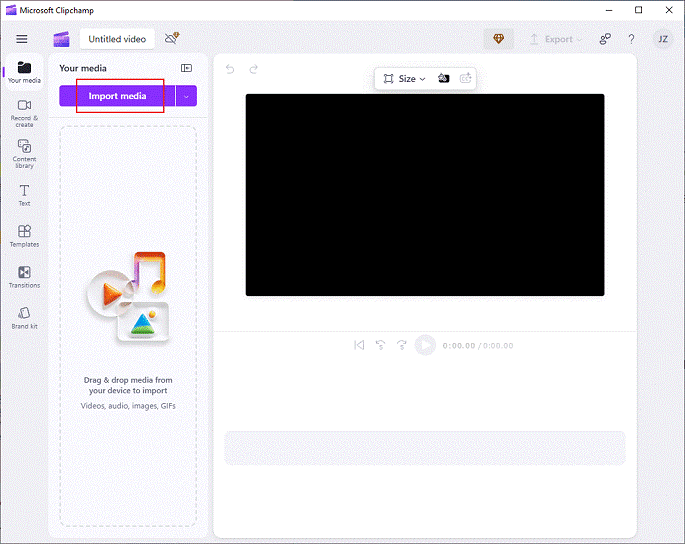
Task: Maximize the Clipchamp window
Action: click(x=638, y=10)
